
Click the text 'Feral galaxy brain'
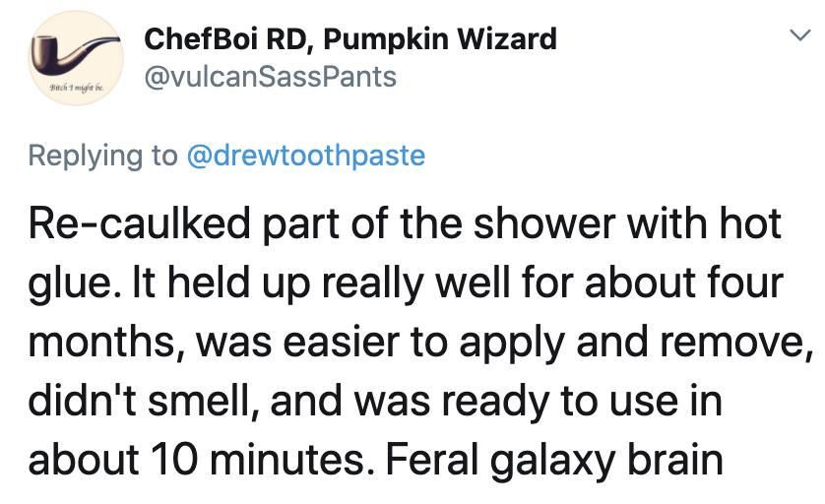[x=554, y=461]
